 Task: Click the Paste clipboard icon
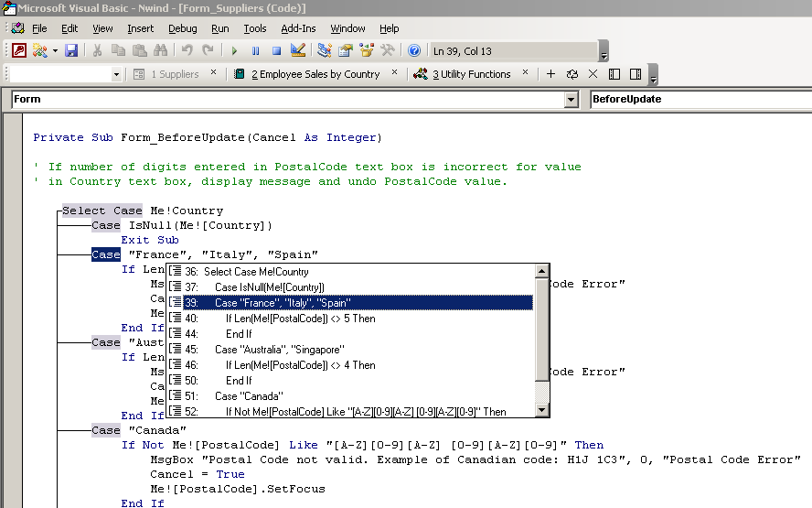(x=139, y=50)
